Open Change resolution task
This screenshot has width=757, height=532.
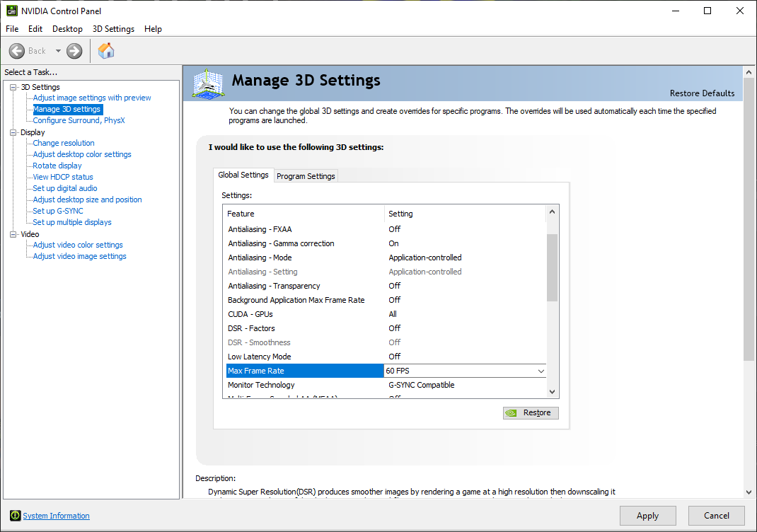(64, 143)
